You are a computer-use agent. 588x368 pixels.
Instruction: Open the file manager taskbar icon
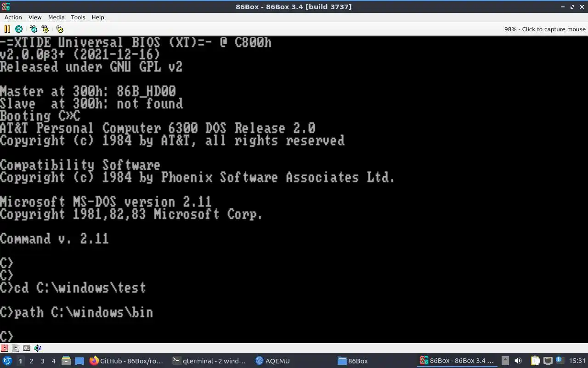coord(66,361)
